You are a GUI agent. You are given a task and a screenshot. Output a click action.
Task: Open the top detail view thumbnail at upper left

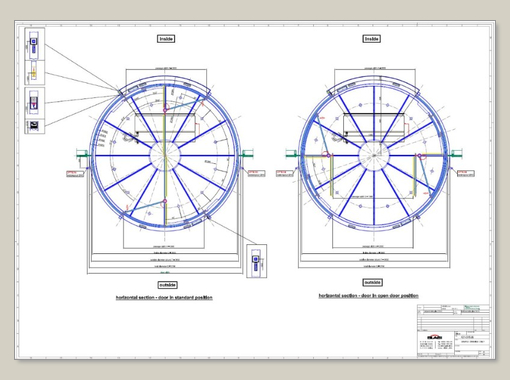pos(35,44)
